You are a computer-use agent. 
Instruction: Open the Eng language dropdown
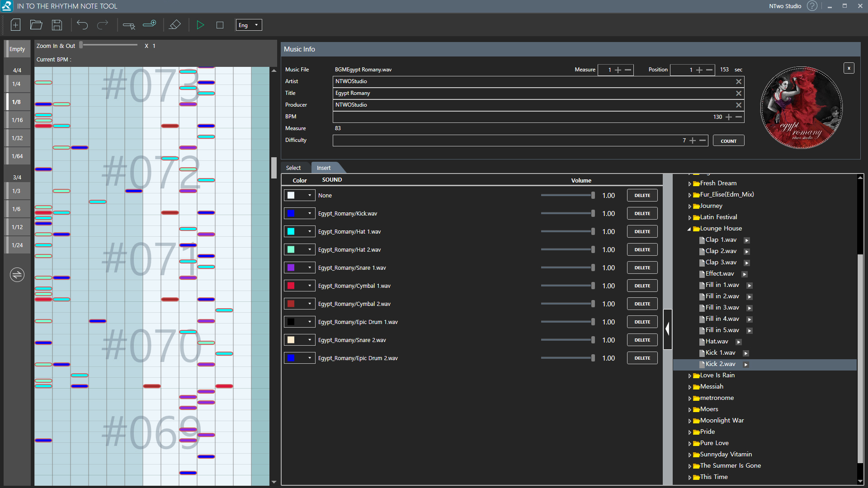click(249, 25)
